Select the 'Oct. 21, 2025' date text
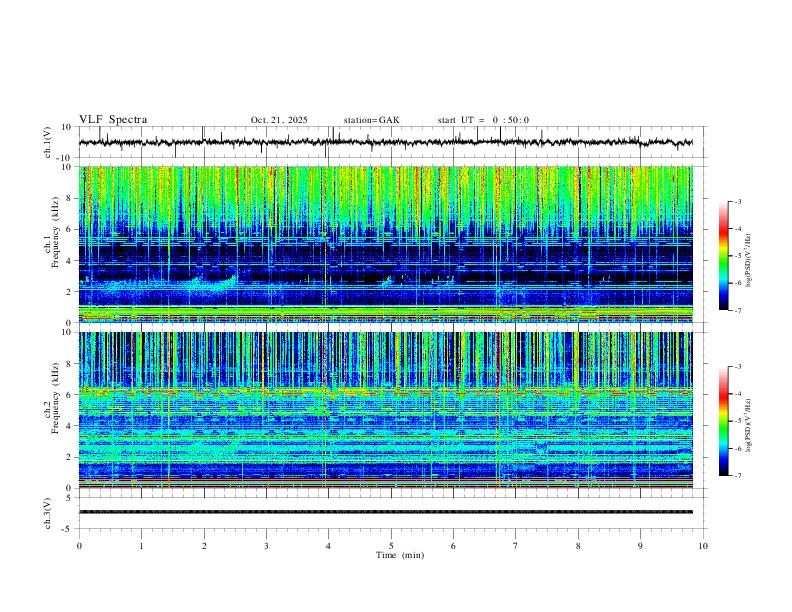The image size is (792, 612). (x=279, y=120)
